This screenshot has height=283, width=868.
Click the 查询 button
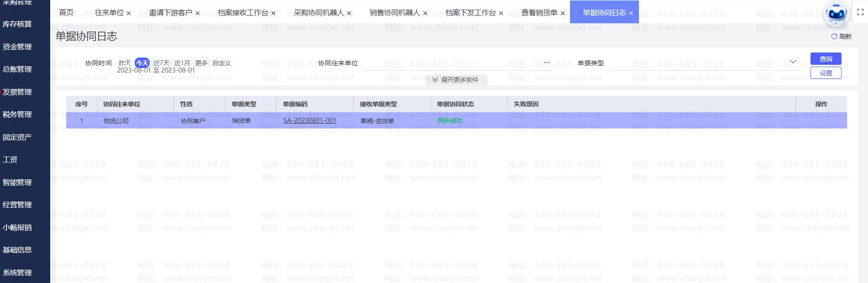(x=826, y=59)
